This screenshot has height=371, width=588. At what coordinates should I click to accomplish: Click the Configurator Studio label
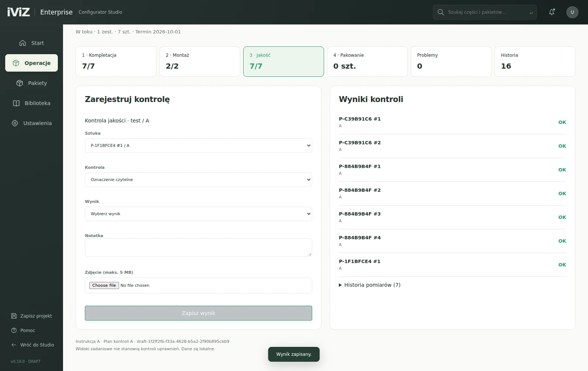tap(100, 12)
